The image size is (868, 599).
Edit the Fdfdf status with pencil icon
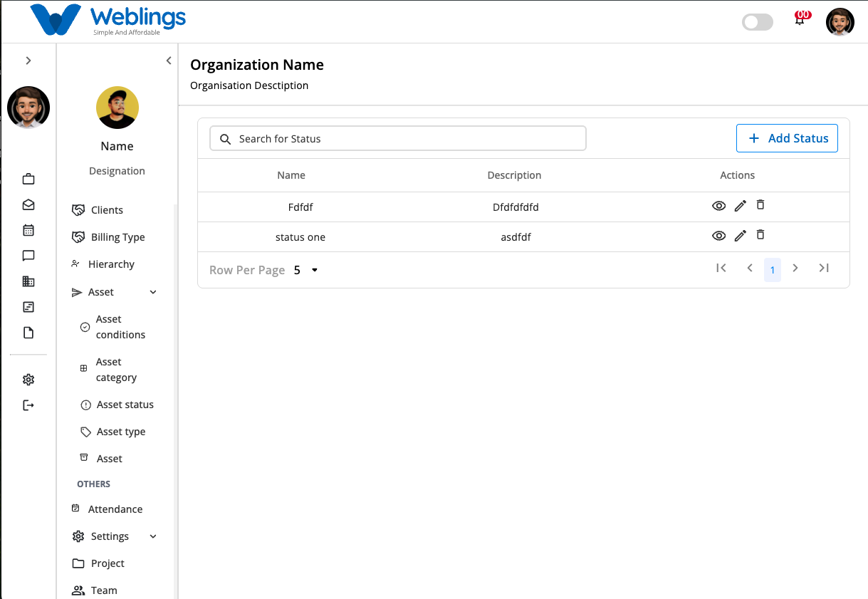tap(741, 206)
